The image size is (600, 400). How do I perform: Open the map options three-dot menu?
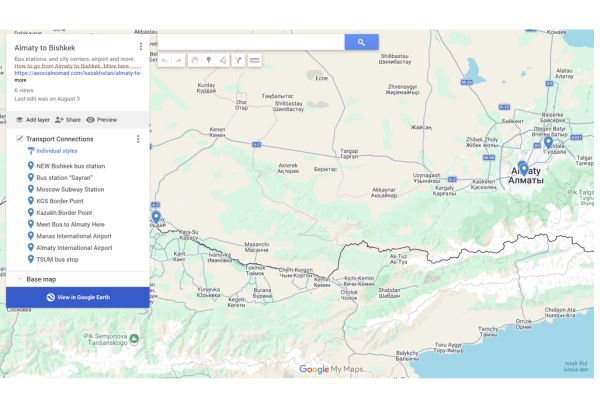pos(141,47)
